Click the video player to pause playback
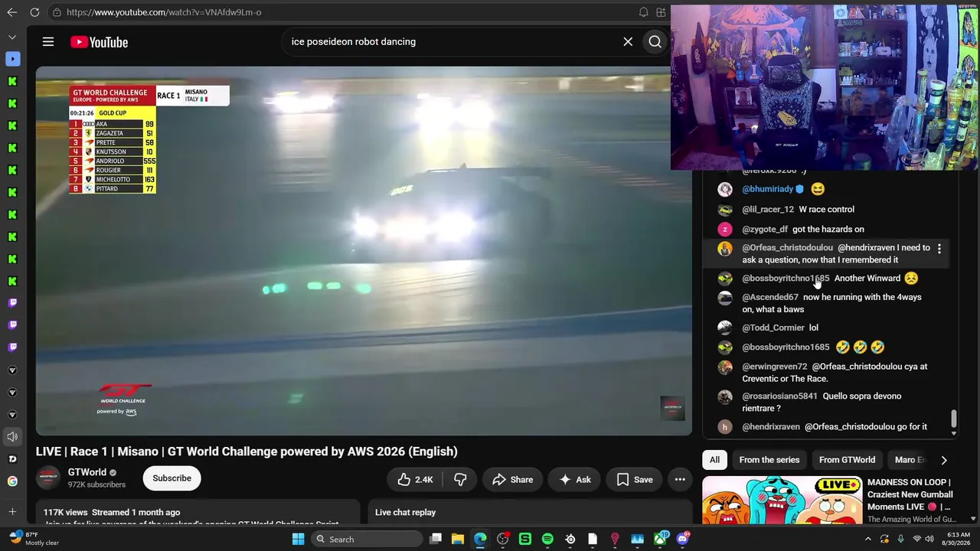980x551 pixels. 364,251
